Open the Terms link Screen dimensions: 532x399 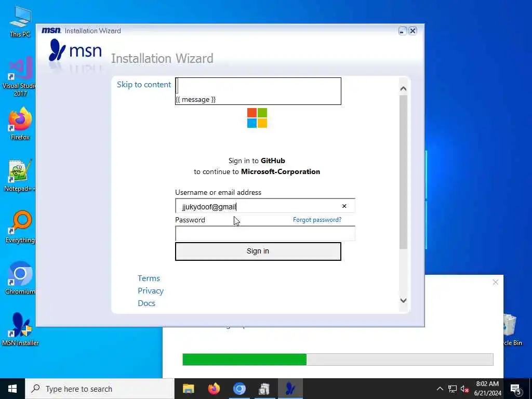coord(149,278)
